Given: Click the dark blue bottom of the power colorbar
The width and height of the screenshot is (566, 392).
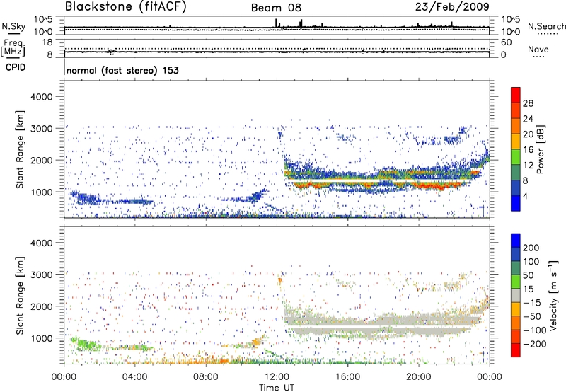Looking at the screenshot, I should (x=516, y=203).
